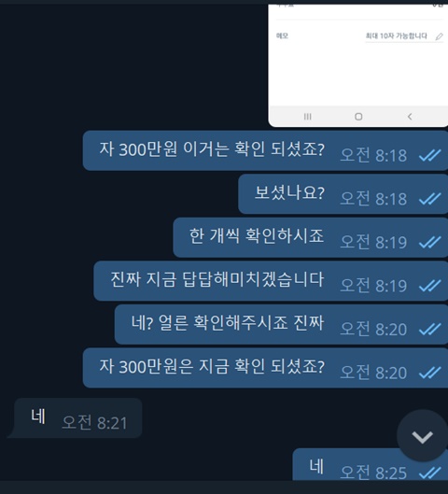Viewport: 448px width, 494px height.
Task: Select message '자 300만원 이거는 확인 되셨죠?'
Action: tap(265, 150)
